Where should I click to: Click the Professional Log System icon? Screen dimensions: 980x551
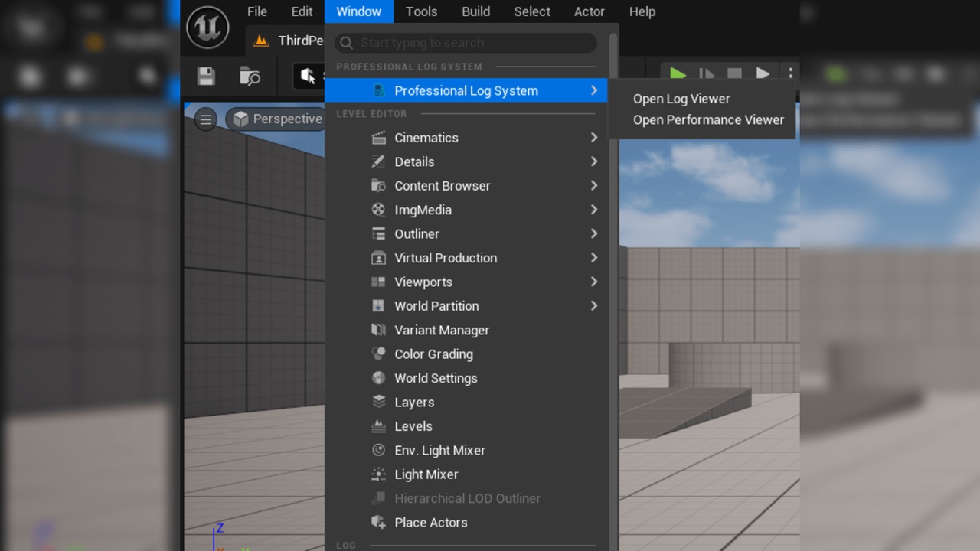378,90
